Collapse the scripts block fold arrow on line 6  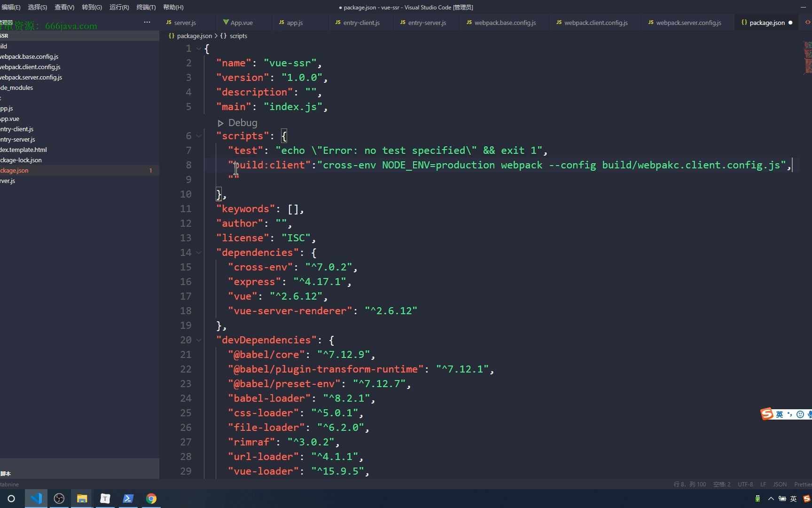coord(199,136)
